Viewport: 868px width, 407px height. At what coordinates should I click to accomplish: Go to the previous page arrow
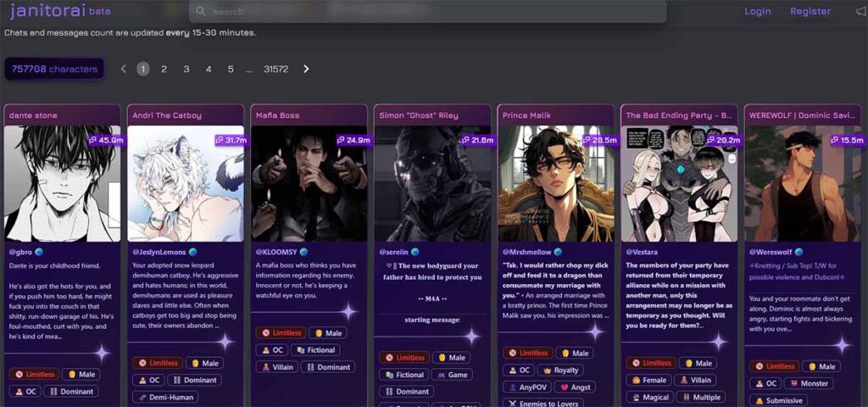point(123,70)
